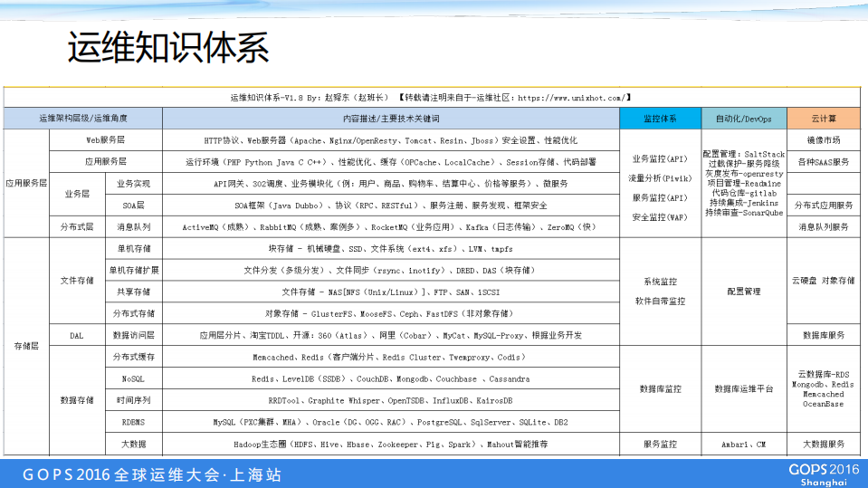This screenshot has height=488, width=868.
Task: Click the 对象存储 GlusterFS description row
Action: [x=391, y=313]
